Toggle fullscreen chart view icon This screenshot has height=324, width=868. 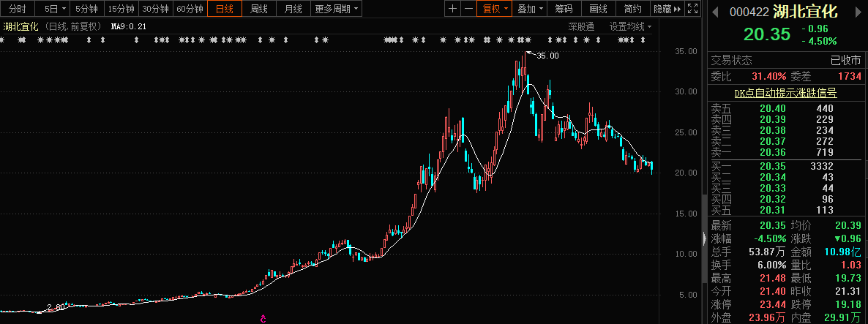[x=692, y=8]
